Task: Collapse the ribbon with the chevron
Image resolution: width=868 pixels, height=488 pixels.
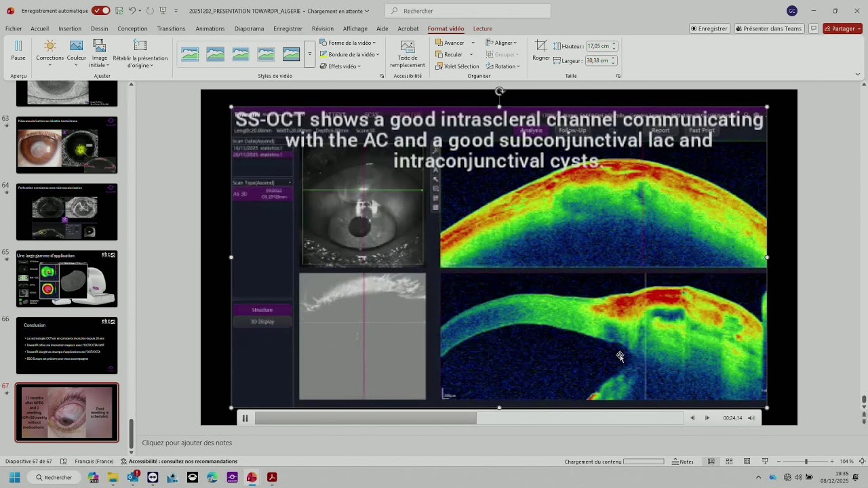Action: [x=858, y=75]
